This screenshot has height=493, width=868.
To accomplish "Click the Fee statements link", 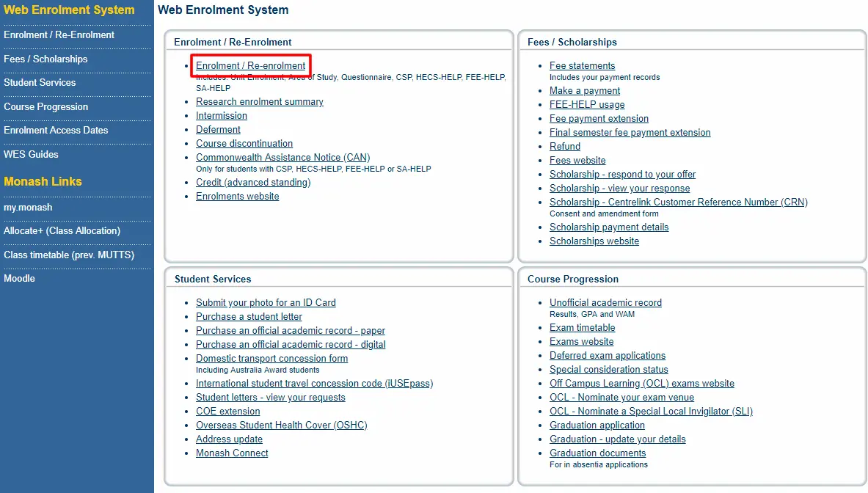I will pyautogui.click(x=582, y=65).
